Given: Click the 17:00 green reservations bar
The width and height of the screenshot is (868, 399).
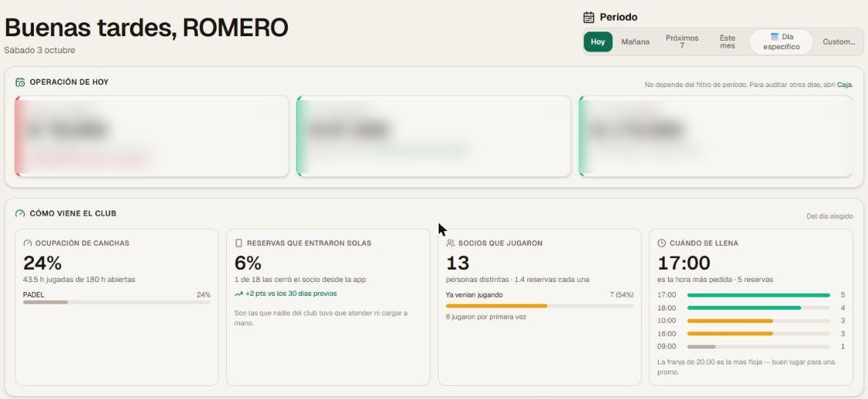Looking at the screenshot, I should pos(759,295).
